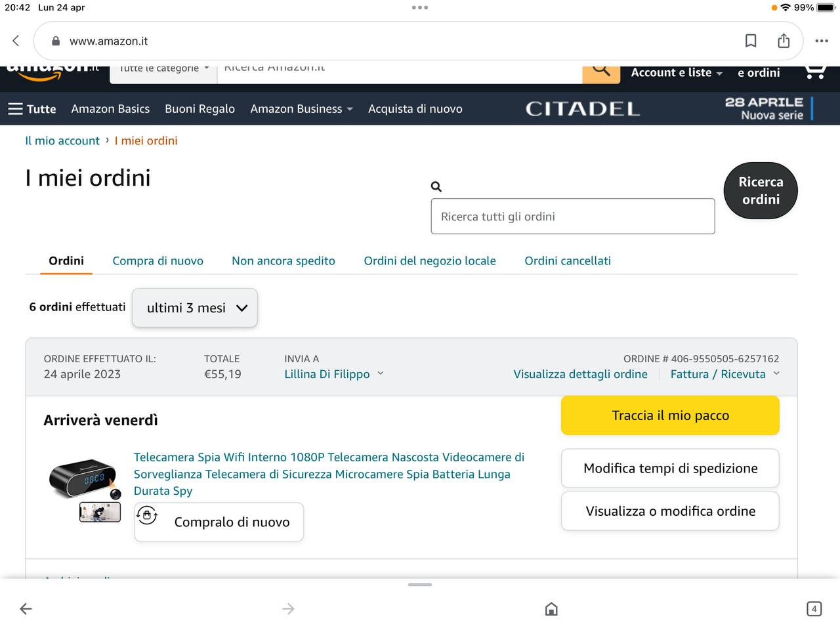Switch to the Ordini tab
840x630 pixels.
click(66, 261)
